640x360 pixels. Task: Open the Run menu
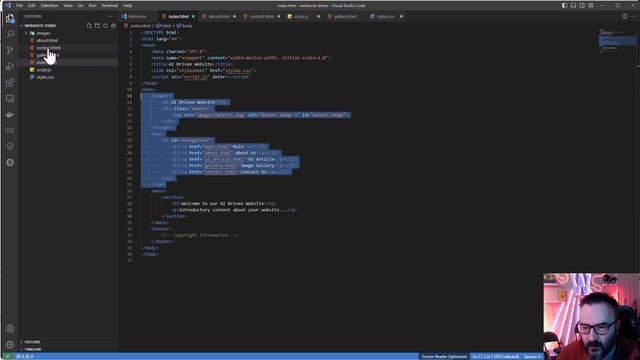[x=93, y=5]
